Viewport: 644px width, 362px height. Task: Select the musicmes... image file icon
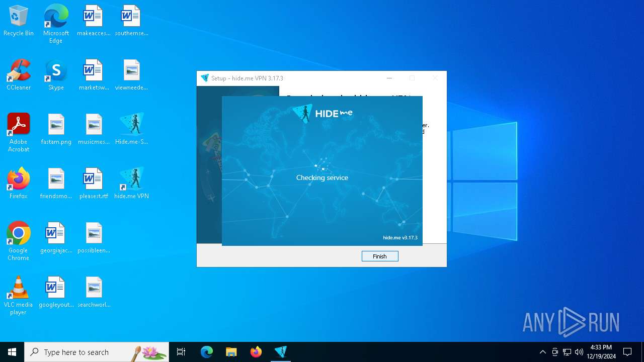coord(94,130)
